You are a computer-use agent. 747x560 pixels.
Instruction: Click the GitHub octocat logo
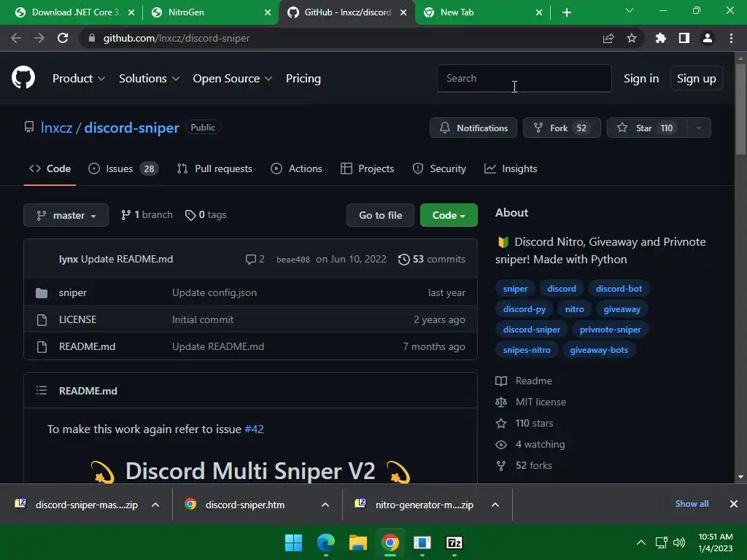pos(23,78)
